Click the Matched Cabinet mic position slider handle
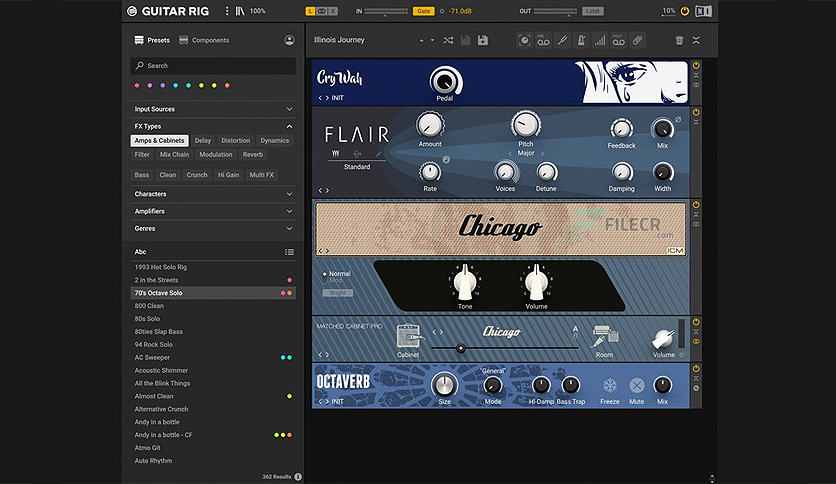 click(x=461, y=348)
